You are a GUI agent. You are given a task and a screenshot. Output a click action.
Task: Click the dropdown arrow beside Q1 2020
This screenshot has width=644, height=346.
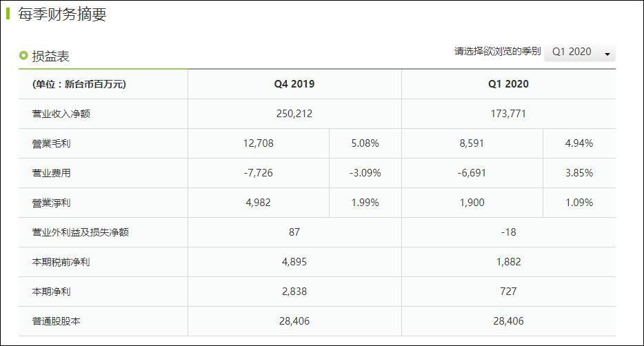tap(607, 54)
